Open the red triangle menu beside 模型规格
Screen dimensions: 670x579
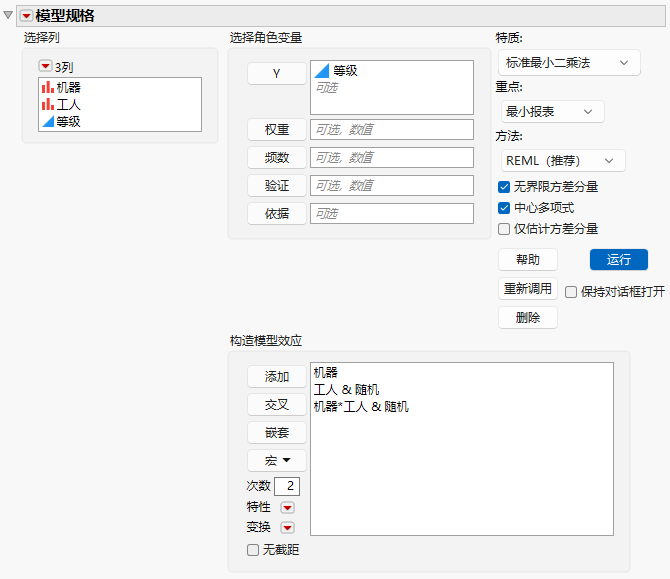coord(26,16)
